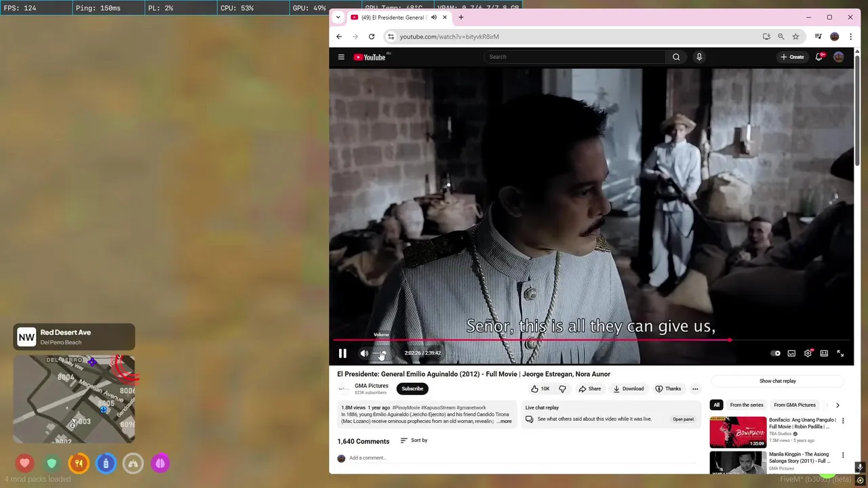
Task: Like the video (10K)
Action: coord(540,388)
